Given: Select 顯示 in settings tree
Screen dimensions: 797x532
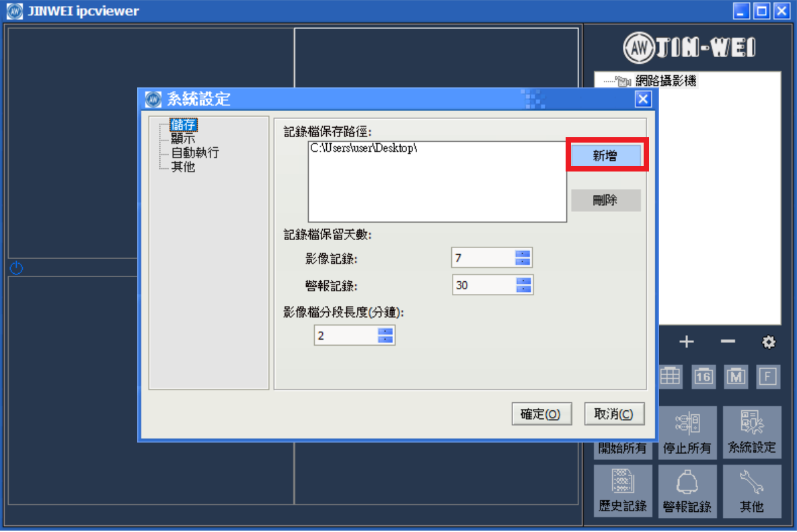Looking at the screenshot, I should click(x=183, y=138).
